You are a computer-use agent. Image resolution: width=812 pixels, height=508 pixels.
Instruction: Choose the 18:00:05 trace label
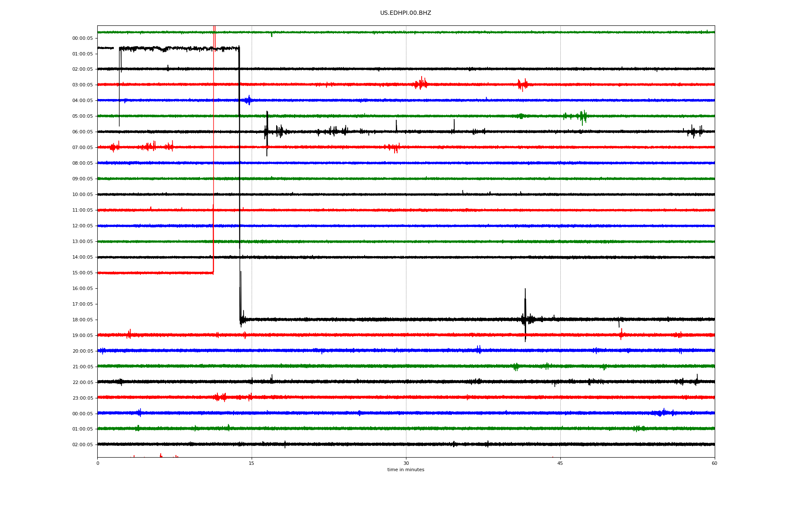82,320
